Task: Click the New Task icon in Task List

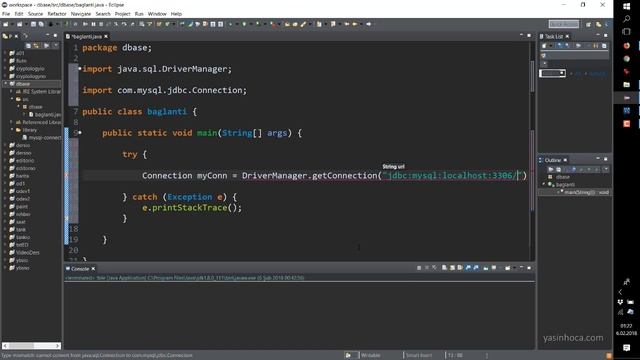Action: (544, 46)
